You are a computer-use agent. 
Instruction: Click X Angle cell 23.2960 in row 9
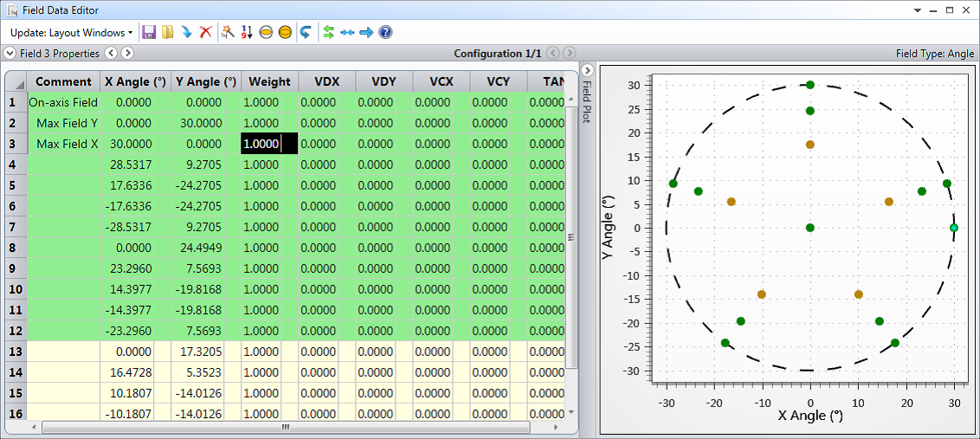(x=135, y=268)
